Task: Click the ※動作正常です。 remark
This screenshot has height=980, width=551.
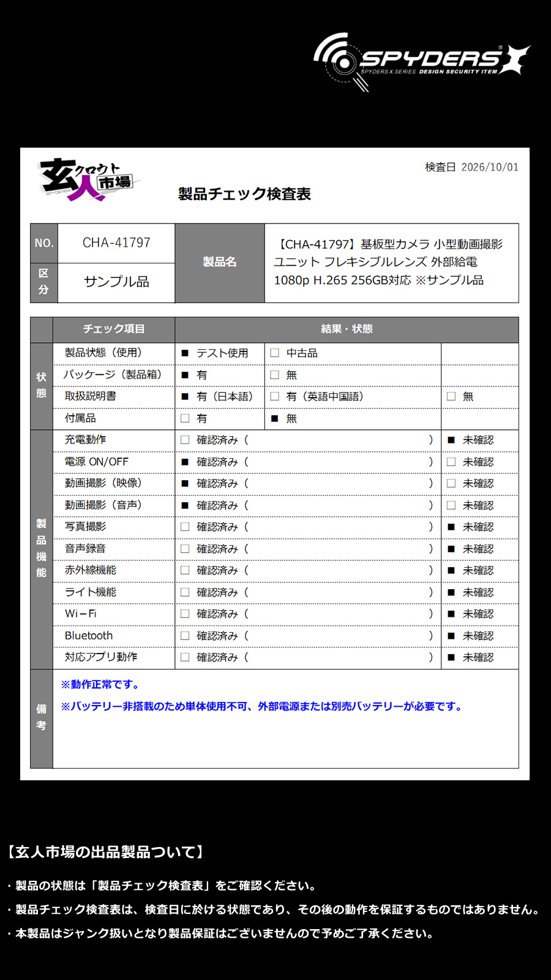Action: (x=101, y=685)
